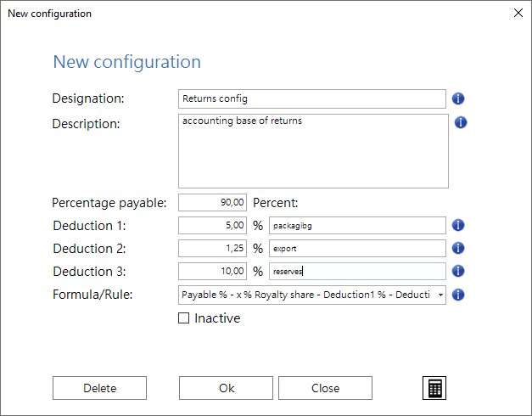Image resolution: width=532 pixels, height=416 pixels.
Task: Toggle the Inactive checkbox
Action: (x=183, y=318)
